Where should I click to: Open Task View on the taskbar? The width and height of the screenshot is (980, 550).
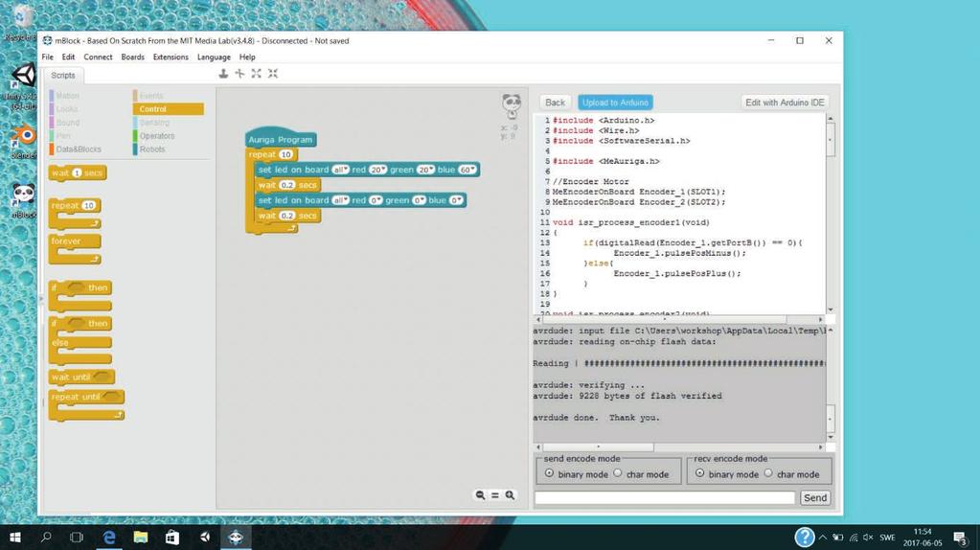click(x=77, y=537)
